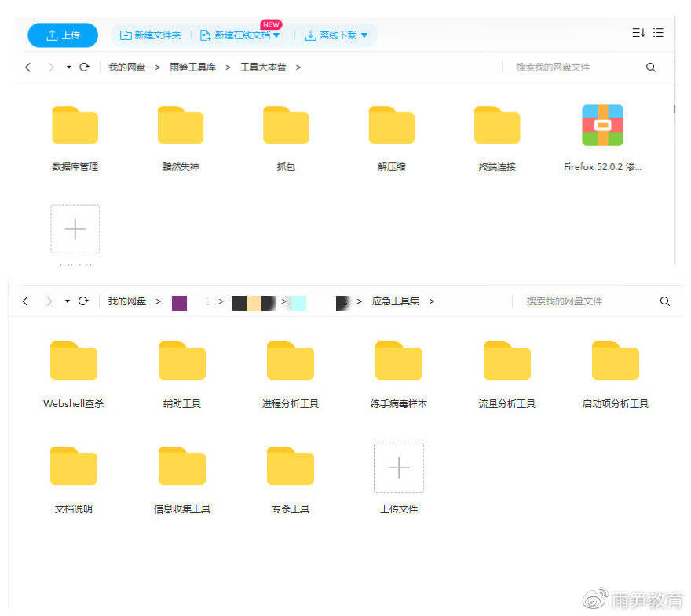This screenshot has width=691, height=616.
Task: Expand the 离线下载 dropdown
Action: pyautogui.click(x=364, y=35)
